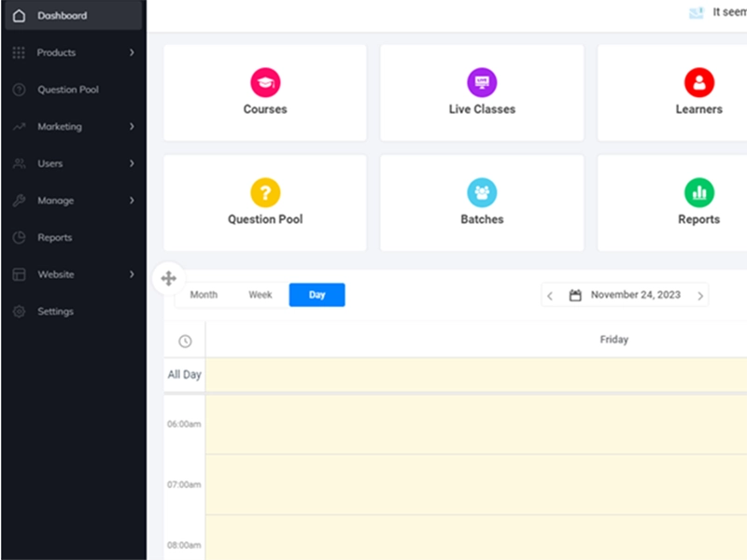
Task: Open Reports via the green bar-chart icon
Action: tap(699, 192)
